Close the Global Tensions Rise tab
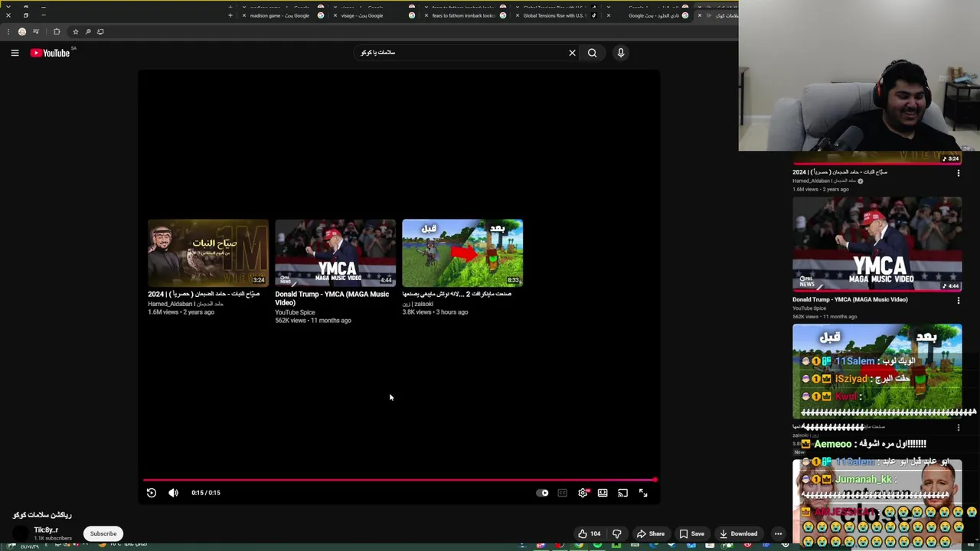This screenshot has width=980, height=551. point(518,15)
